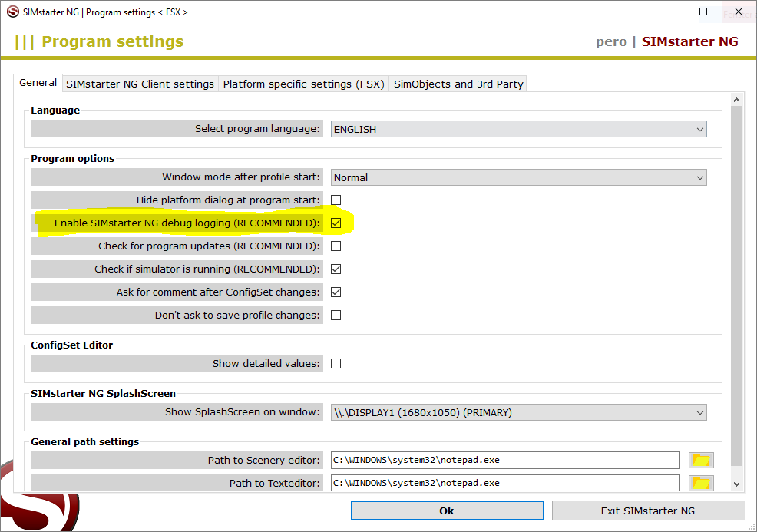Click the Program settings heading text
The width and height of the screenshot is (757, 532).
(x=113, y=41)
